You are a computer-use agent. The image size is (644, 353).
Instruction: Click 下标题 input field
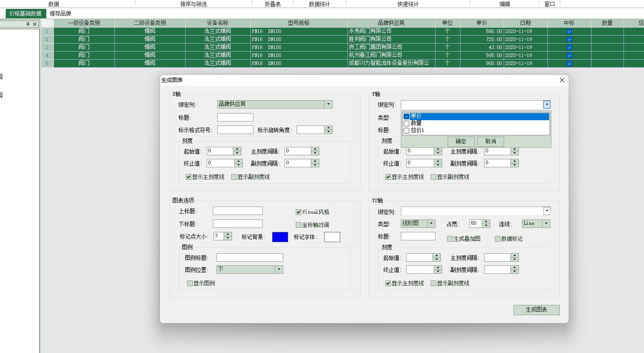point(238,224)
